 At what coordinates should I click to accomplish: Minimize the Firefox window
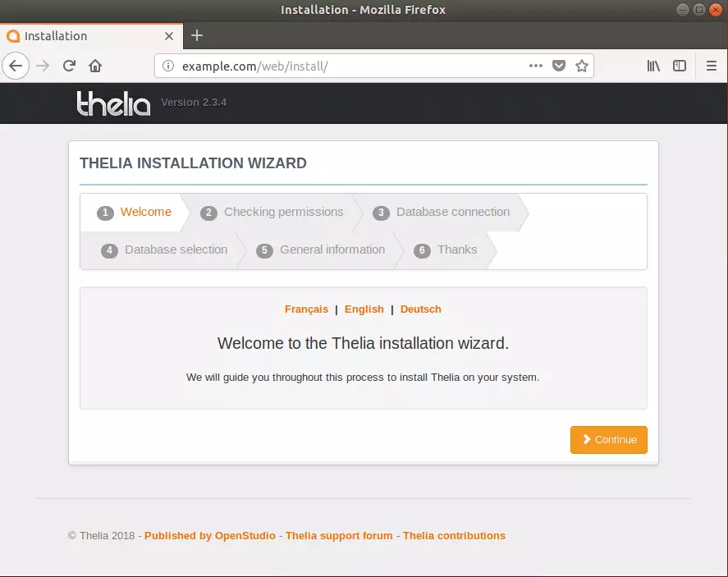(683, 9)
